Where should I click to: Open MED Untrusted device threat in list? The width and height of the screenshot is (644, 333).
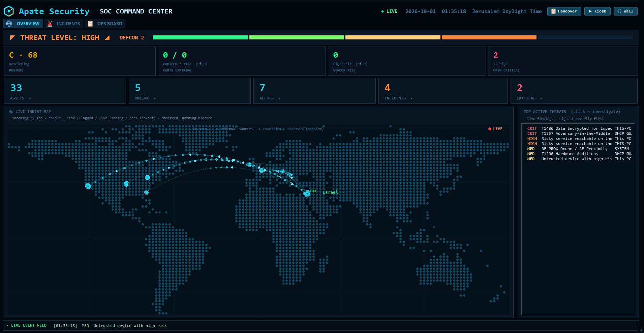(579, 159)
